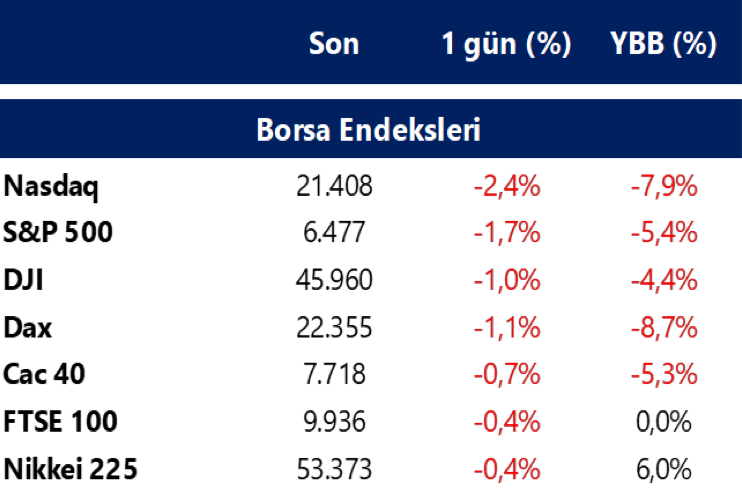
Task: Click the FTSE 100 index name
Action: click(x=61, y=421)
